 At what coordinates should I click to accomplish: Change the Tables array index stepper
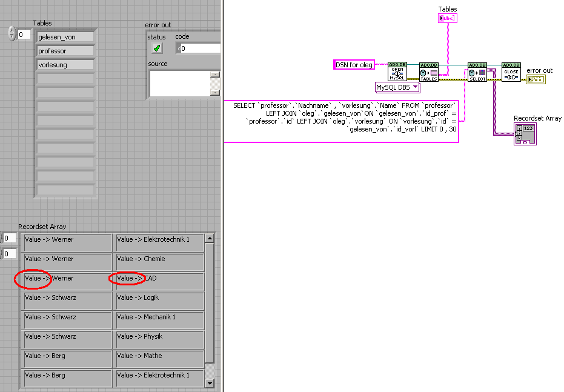(x=12, y=34)
